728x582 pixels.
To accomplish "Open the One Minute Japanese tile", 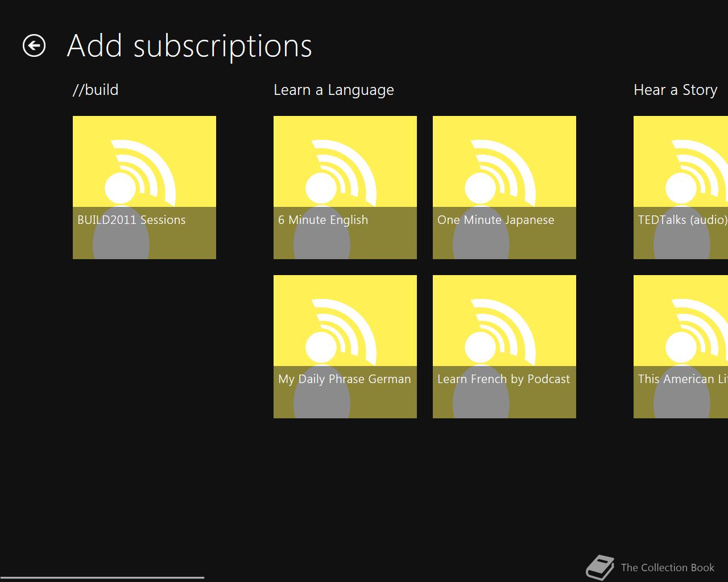I will [504, 188].
